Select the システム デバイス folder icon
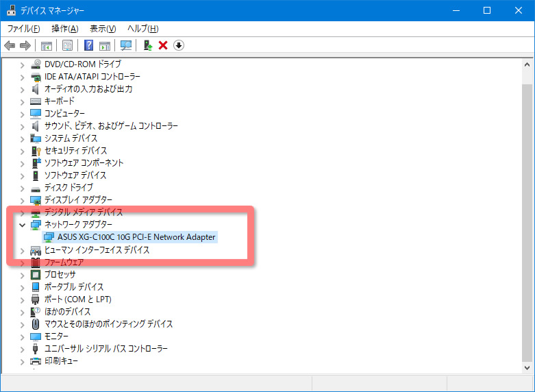Viewport: 535px width, 392px height. 36,138
